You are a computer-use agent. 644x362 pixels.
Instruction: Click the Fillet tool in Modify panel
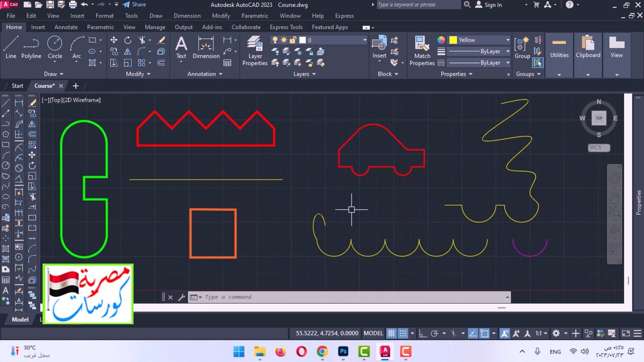[x=142, y=51]
